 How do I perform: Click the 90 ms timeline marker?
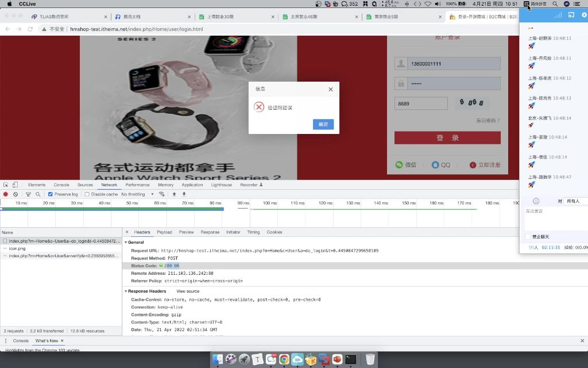pos(243,203)
